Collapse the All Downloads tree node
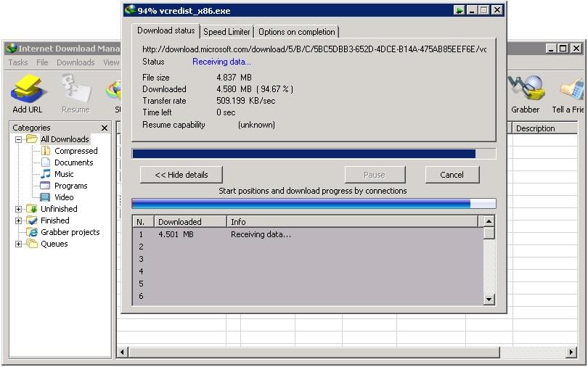 [18, 139]
